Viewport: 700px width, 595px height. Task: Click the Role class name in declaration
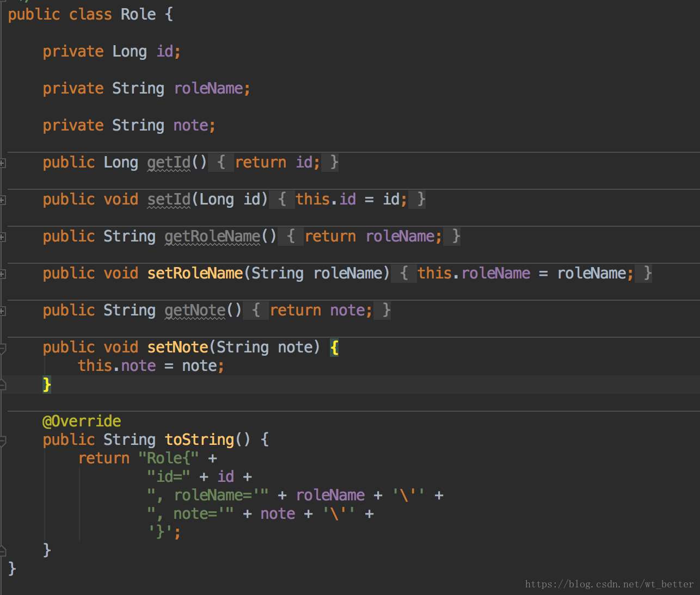point(138,14)
